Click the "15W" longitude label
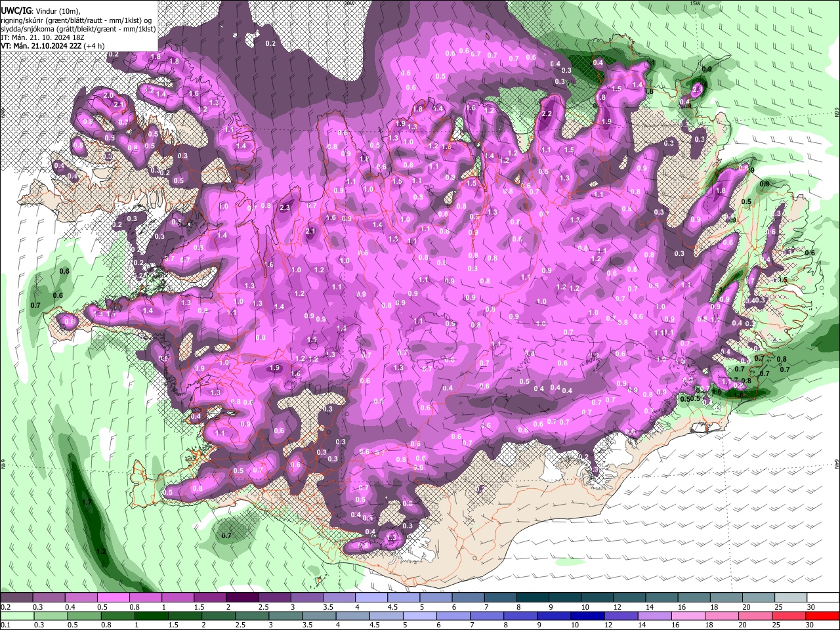The height and width of the screenshot is (630, 840). (x=695, y=3)
